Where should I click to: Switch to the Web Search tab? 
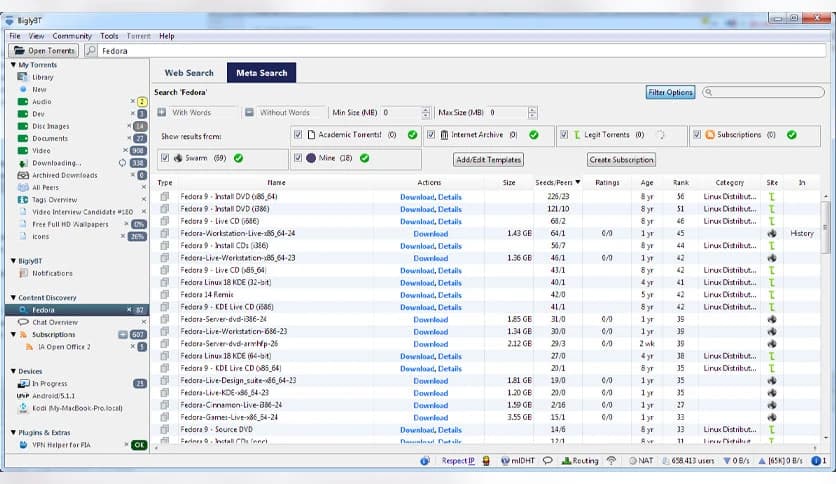[x=189, y=73]
